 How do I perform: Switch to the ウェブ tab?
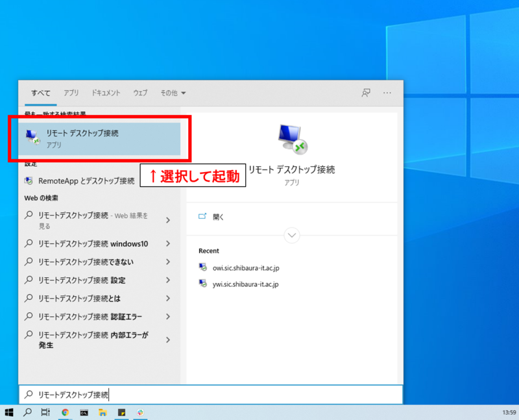tap(140, 93)
